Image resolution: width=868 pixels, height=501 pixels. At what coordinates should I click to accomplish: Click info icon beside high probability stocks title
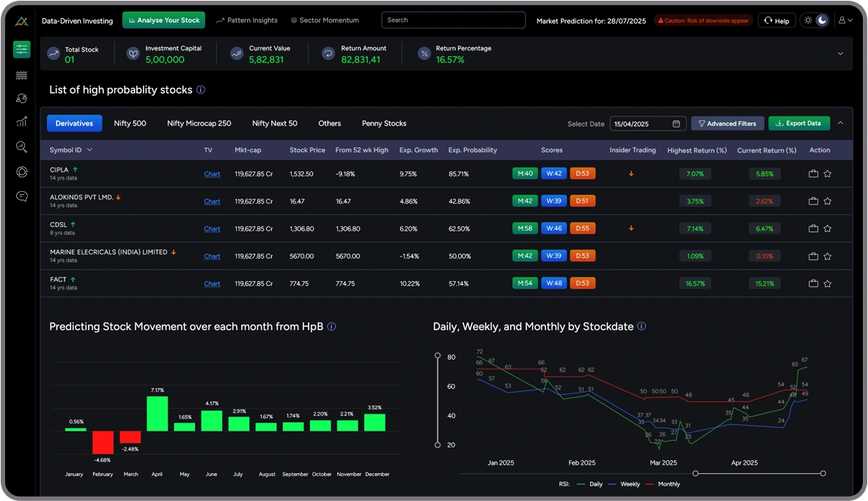coord(201,90)
